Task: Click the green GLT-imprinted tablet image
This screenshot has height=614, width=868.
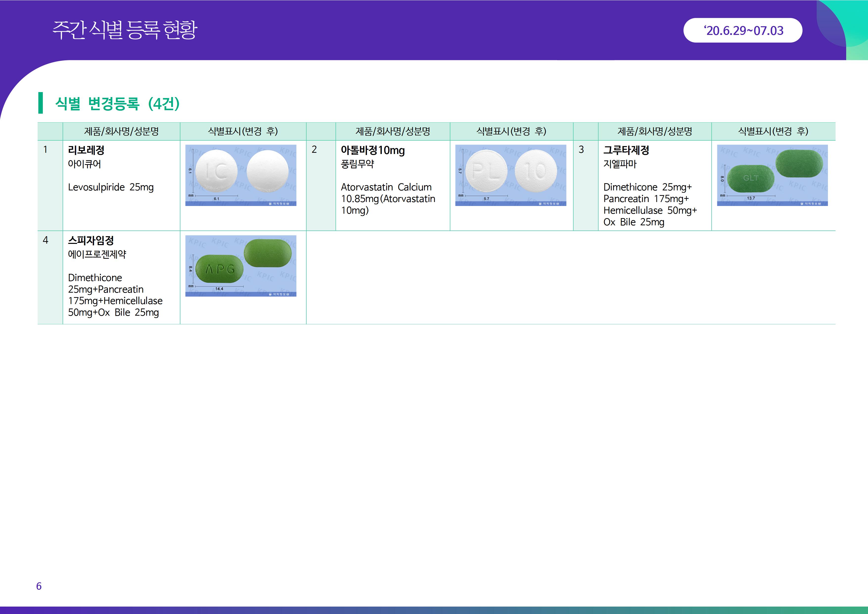Action: coord(750,178)
